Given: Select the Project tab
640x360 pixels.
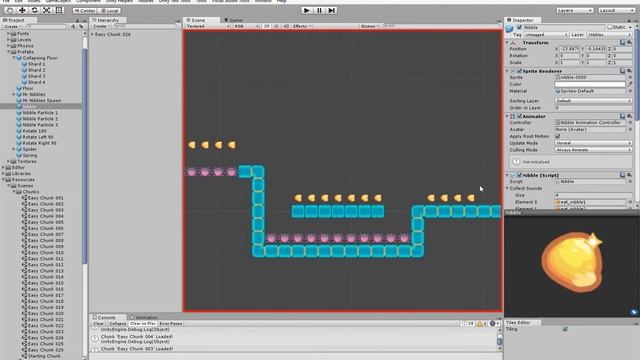Looking at the screenshot, I should point(18,20).
